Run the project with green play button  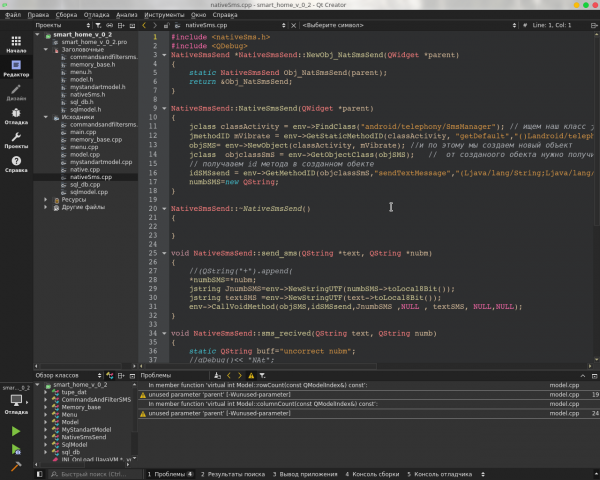(16, 431)
